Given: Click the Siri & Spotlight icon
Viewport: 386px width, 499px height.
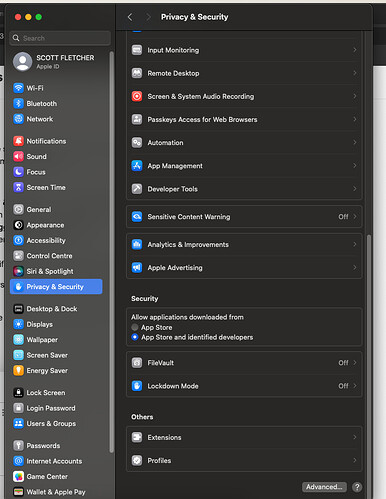Looking at the screenshot, I should coord(18,271).
